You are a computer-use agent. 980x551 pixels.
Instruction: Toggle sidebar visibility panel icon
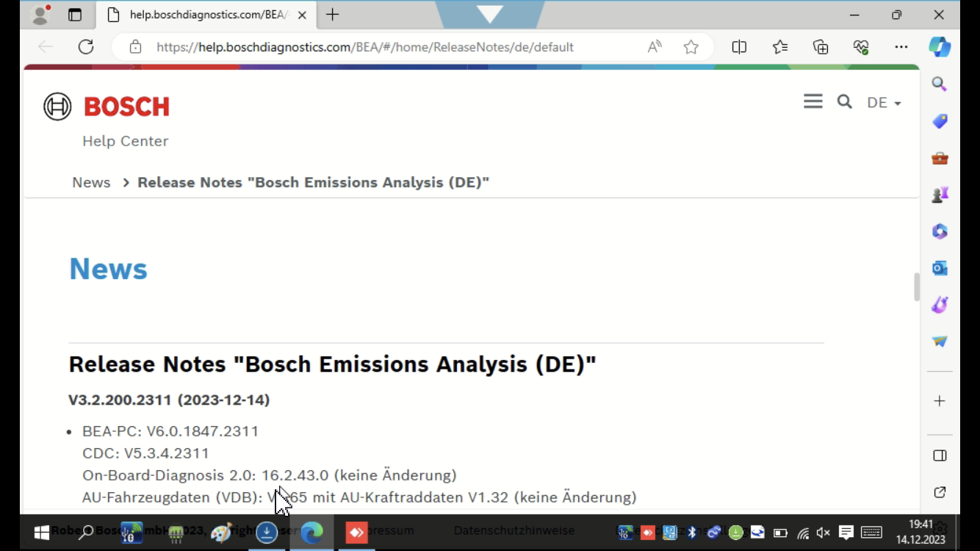pyautogui.click(x=940, y=455)
